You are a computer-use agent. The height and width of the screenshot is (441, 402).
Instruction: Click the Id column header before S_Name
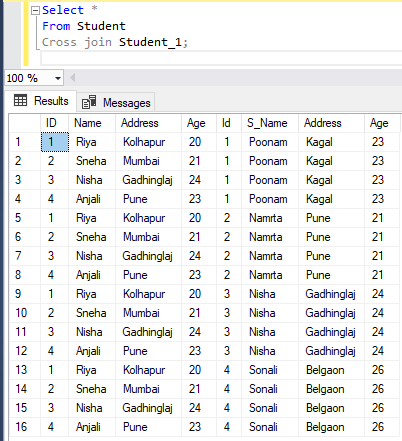[x=229, y=123]
